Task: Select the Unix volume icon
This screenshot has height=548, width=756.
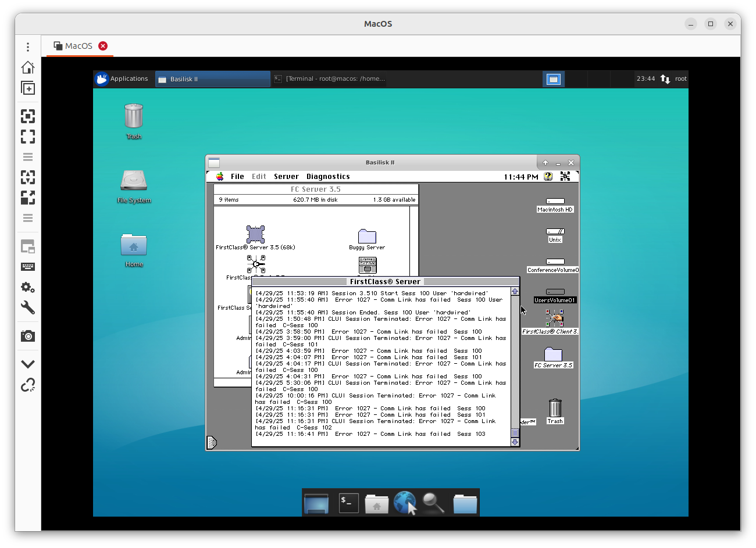Action: tap(555, 232)
